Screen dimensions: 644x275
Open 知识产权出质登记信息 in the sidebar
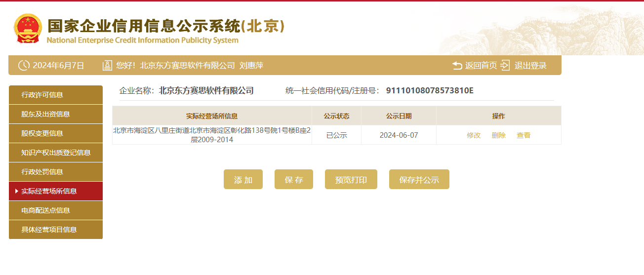[x=56, y=153]
